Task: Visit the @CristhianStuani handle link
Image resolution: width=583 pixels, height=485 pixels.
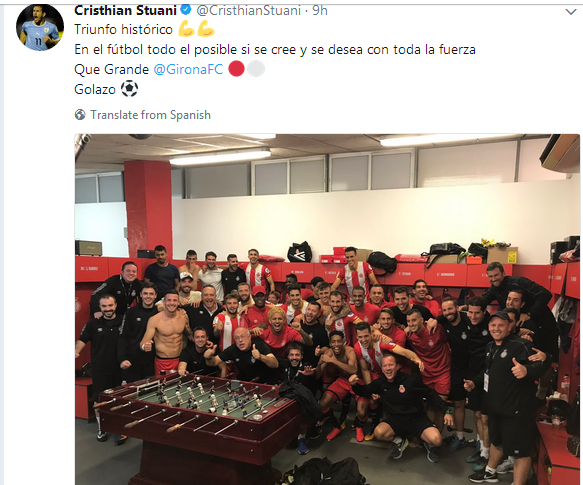Action: click(248, 10)
